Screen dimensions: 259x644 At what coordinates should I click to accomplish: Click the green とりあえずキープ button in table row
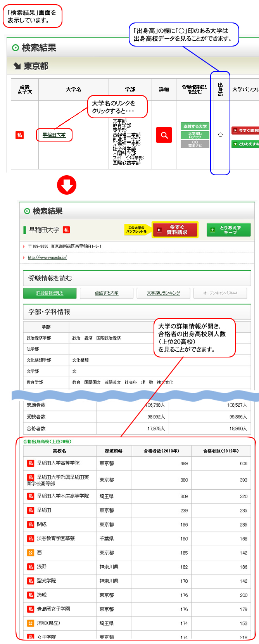click(245, 144)
